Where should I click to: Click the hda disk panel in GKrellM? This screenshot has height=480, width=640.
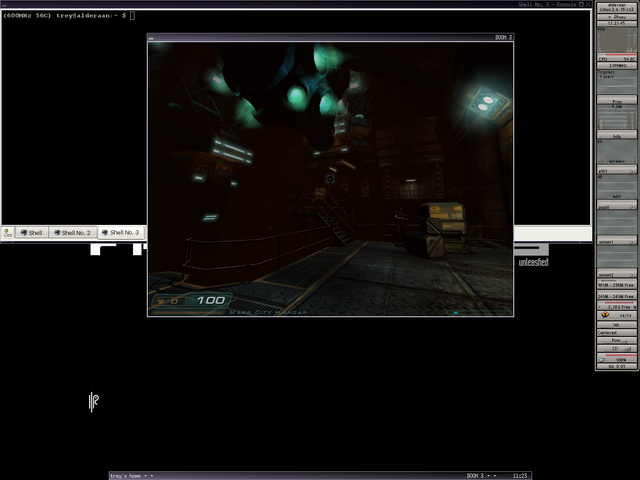click(617, 136)
